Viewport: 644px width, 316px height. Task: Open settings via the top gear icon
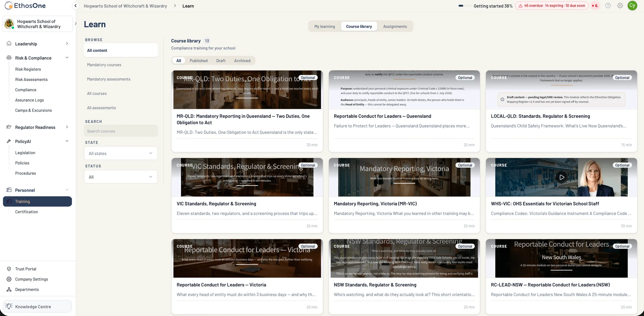point(620,5)
